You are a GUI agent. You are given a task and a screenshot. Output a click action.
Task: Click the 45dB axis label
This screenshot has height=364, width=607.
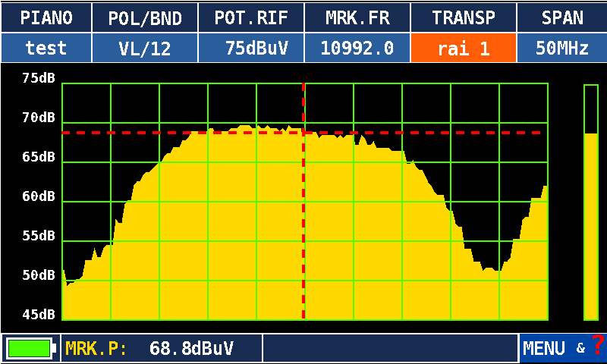(39, 315)
